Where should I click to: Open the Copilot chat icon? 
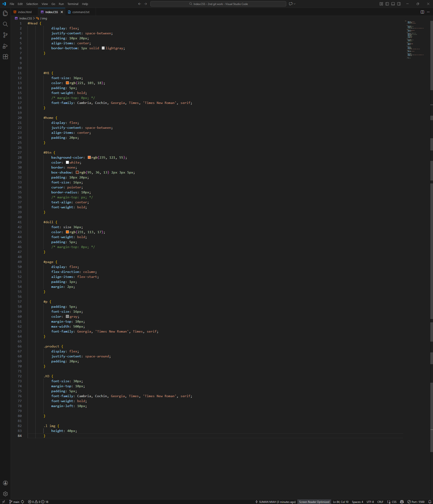pyautogui.click(x=291, y=4)
